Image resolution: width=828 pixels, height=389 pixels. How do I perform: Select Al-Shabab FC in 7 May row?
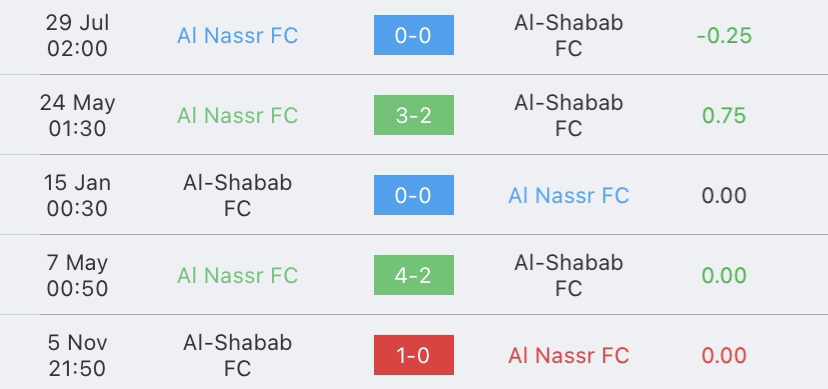(x=569, y=276)
